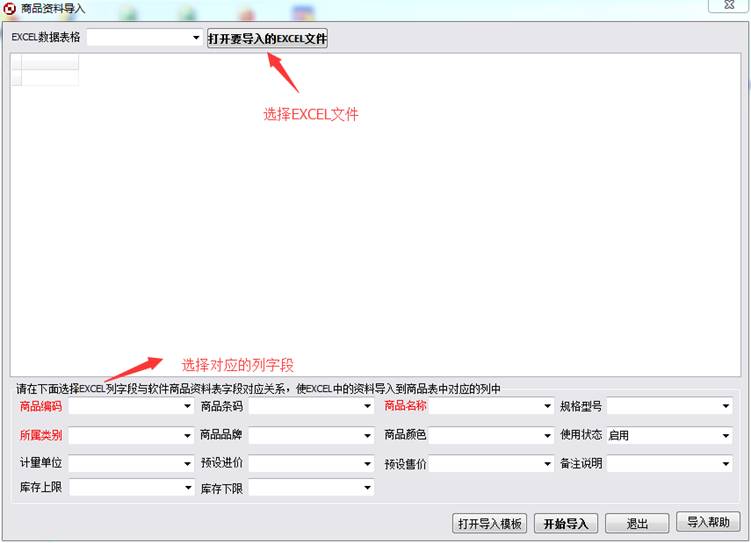Click the 开始导入 button

pos(566,523)
